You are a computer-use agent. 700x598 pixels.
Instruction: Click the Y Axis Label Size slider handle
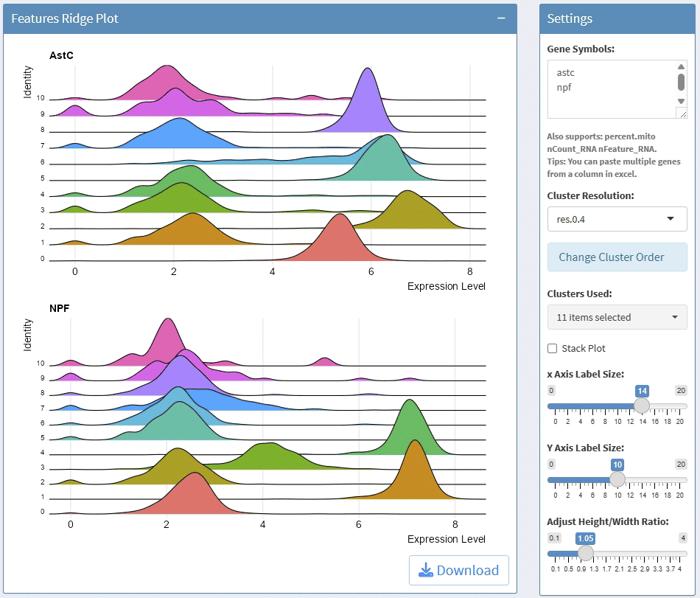[x=617, y=479]
